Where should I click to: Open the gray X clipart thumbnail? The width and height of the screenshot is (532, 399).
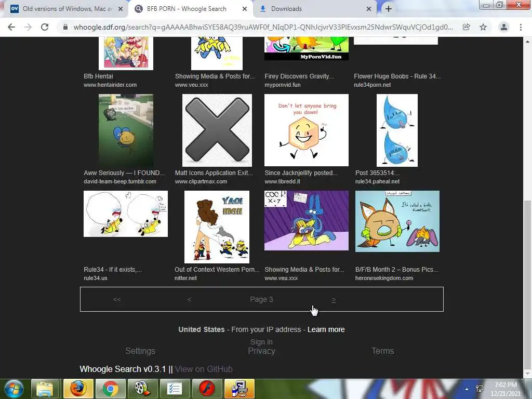[217, 130]
